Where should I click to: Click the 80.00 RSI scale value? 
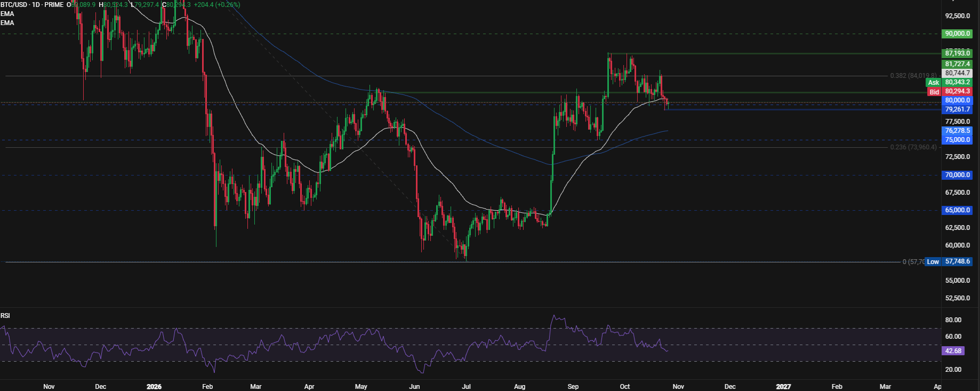tap(953, 320)
